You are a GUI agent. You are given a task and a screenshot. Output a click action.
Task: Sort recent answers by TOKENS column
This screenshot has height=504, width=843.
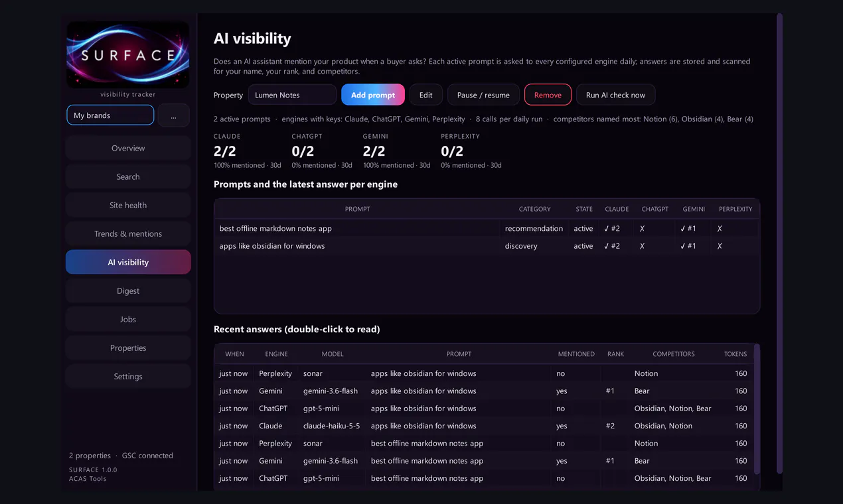pyautogui.click(x=735, y=354)
